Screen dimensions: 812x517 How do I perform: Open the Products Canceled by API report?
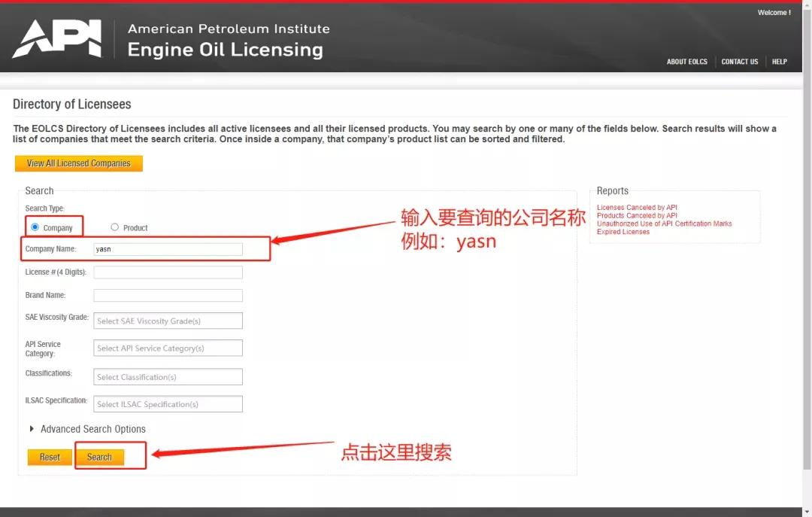point(635,215)
